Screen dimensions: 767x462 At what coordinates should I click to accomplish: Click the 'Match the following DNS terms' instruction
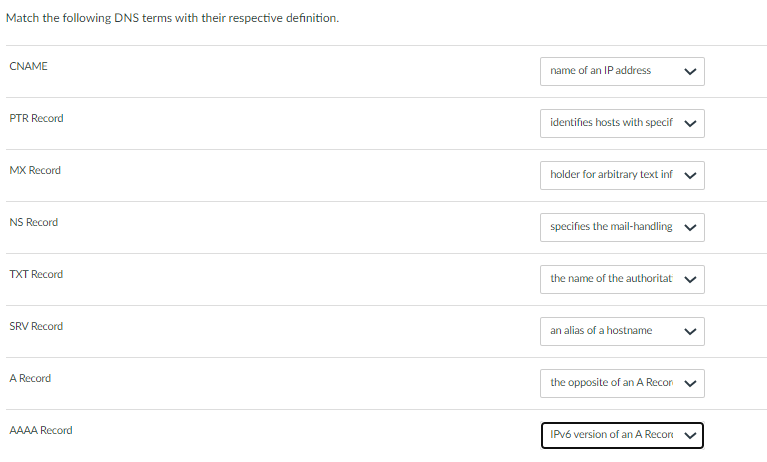click(x=173, y=19)
